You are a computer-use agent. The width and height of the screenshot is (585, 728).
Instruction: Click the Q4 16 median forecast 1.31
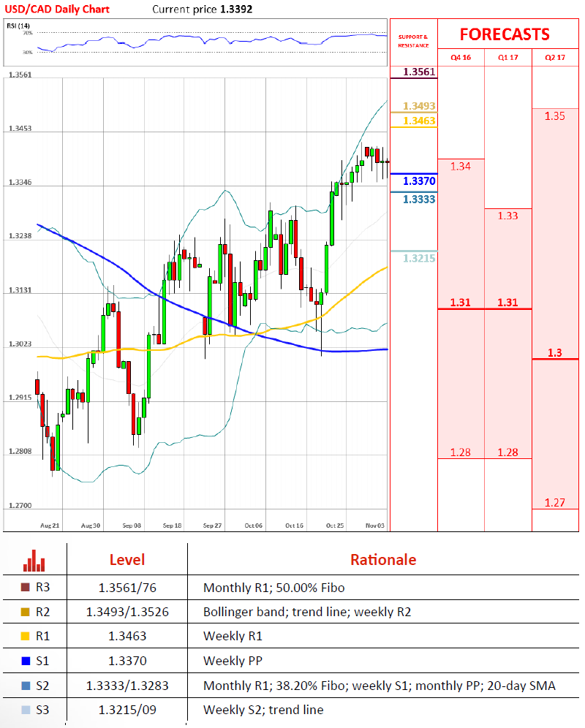[x=461, y=303]
